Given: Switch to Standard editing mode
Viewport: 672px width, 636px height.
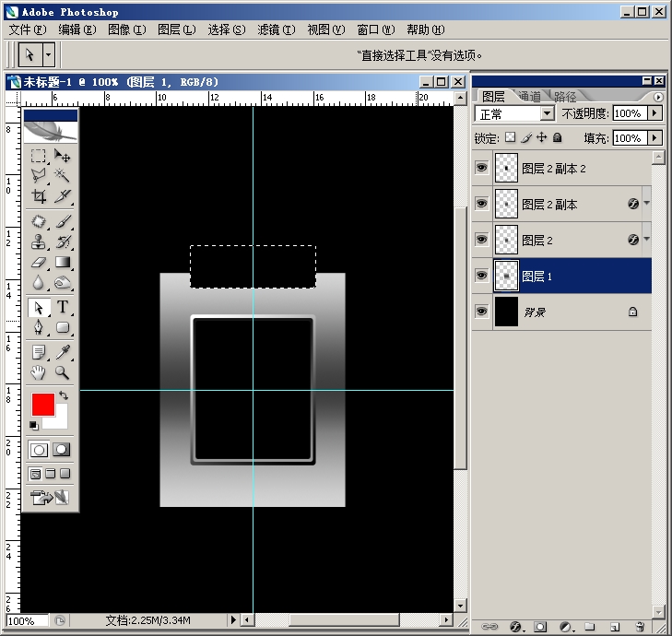Looking at the screenshot, I should pyautogui.click(x=39, y=450).
